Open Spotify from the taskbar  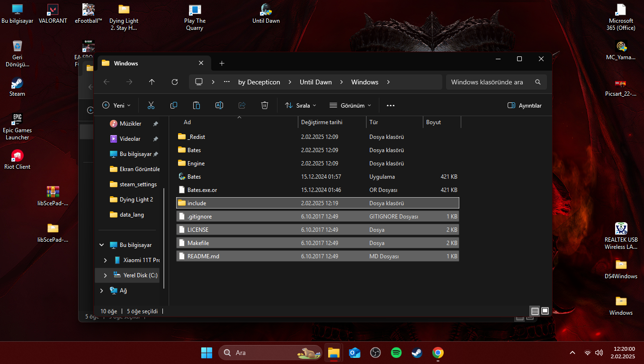pyautogui.click(x=396, y=353)
